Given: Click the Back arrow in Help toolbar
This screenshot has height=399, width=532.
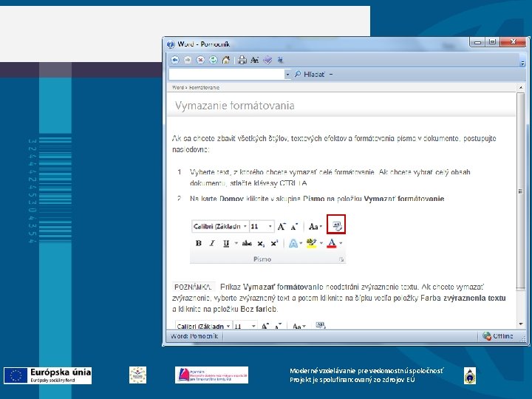Looking at the screenshot, I should 175,60.
